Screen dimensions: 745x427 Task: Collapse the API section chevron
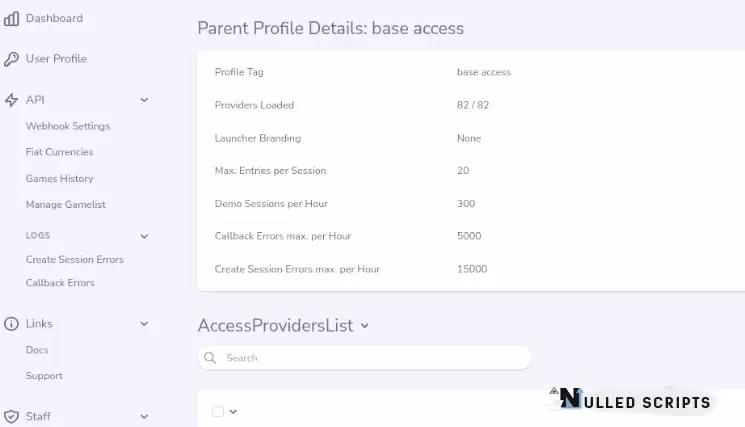pos(144,100)
